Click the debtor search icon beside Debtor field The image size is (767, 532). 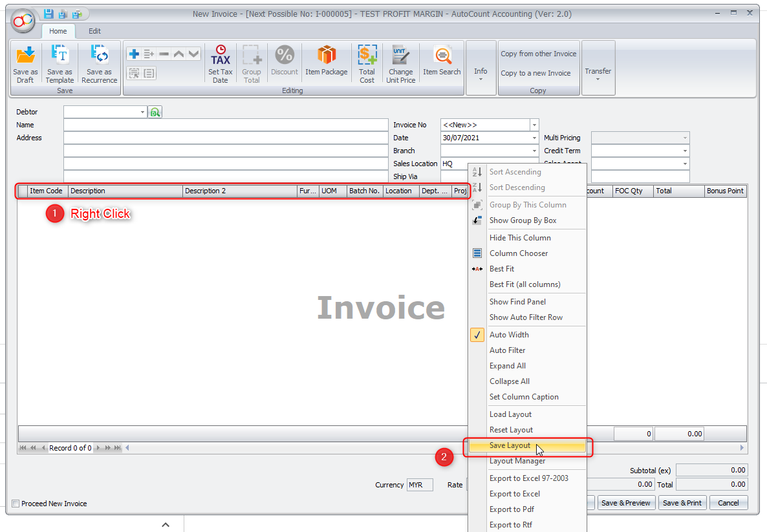point(155,112)
